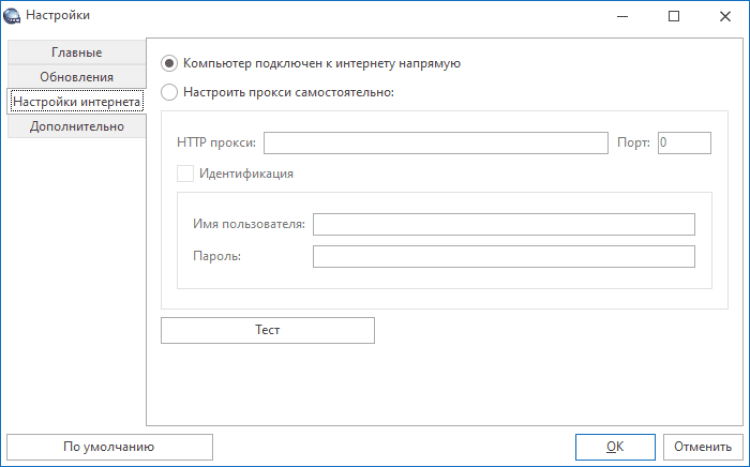Screen dimensions: 750x467
Task: Maximize the Настройки window
Action: pyautogui.click(x=673, y=15)
